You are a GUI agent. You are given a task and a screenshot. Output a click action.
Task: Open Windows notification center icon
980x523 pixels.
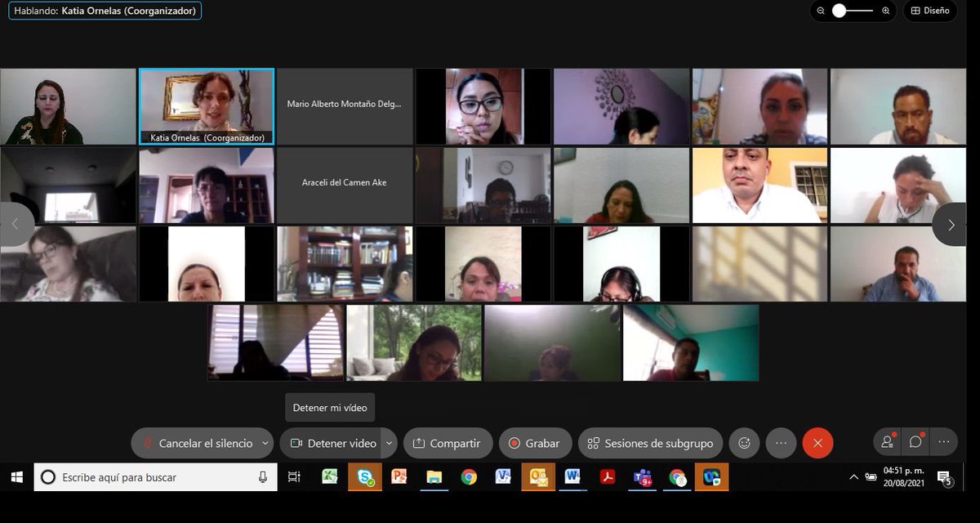[x=945, y=477]
